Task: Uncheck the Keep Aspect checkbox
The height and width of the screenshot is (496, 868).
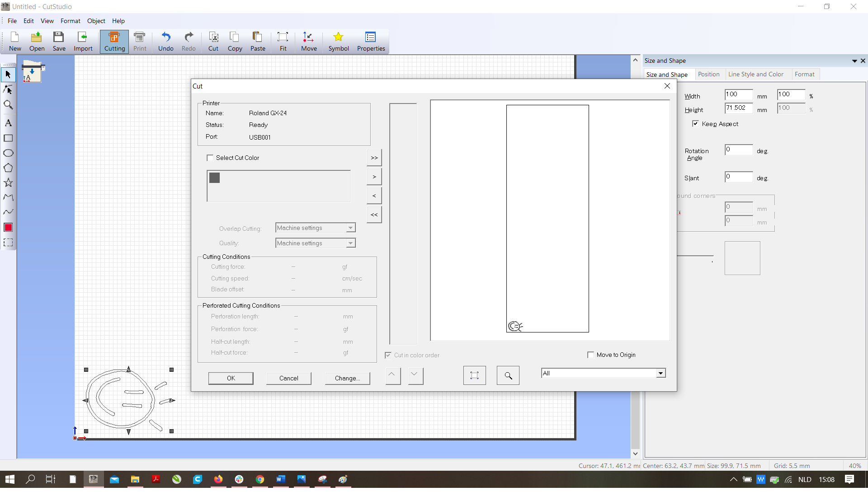Action: click(x=695, y=124)
